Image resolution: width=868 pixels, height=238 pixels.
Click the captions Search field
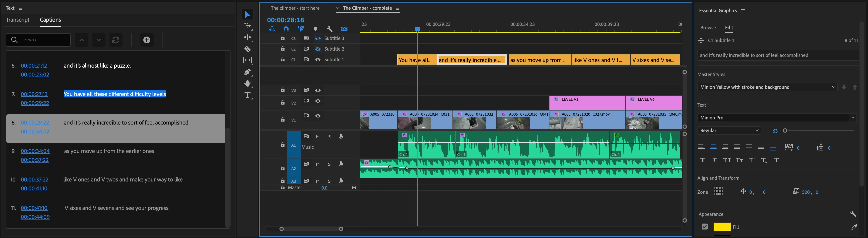click(x=44, y=40)
